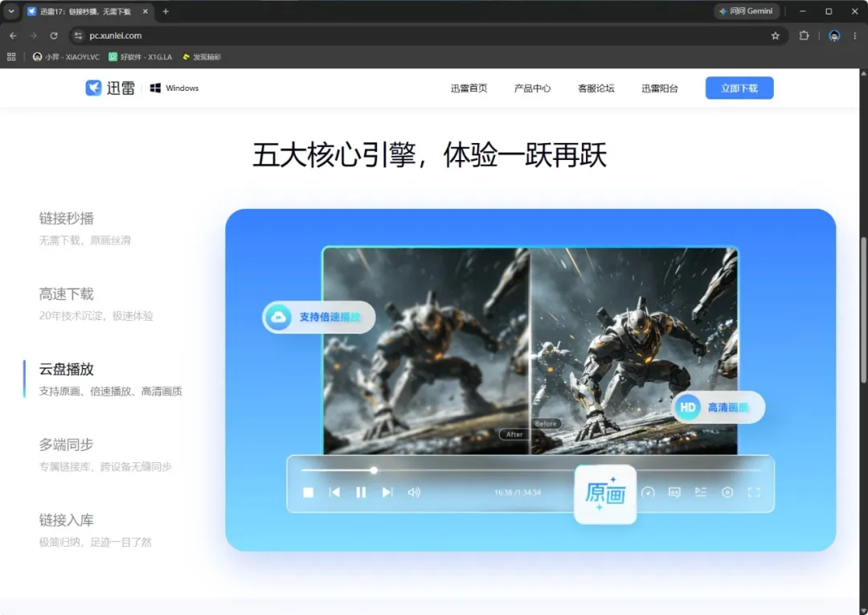Click the 原画 quality badge
Screen dimensions: 868x615
[x=605, y=494]
